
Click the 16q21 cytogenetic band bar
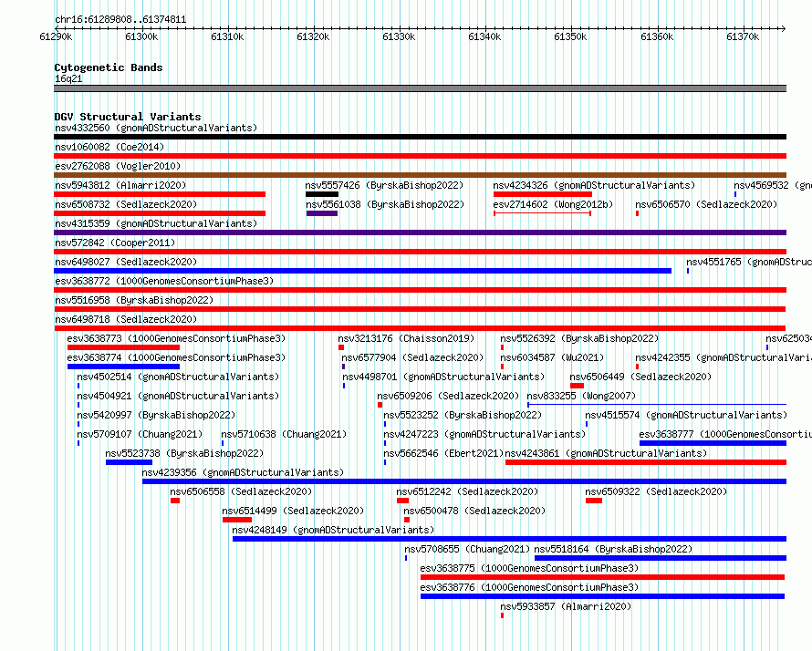click(x=420, y=88)
